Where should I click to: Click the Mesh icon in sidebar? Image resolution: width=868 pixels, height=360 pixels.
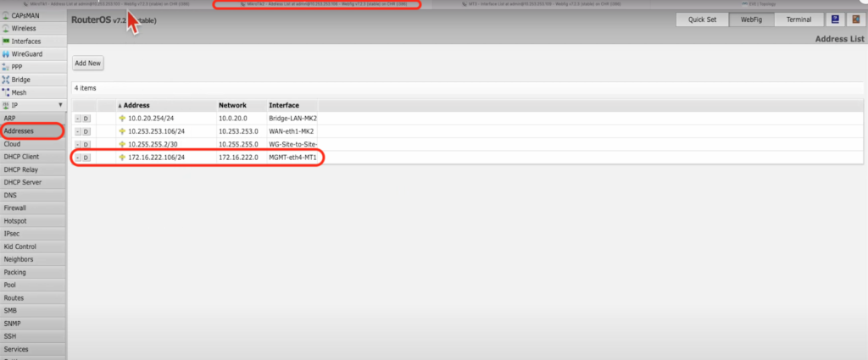click(6, 92)
